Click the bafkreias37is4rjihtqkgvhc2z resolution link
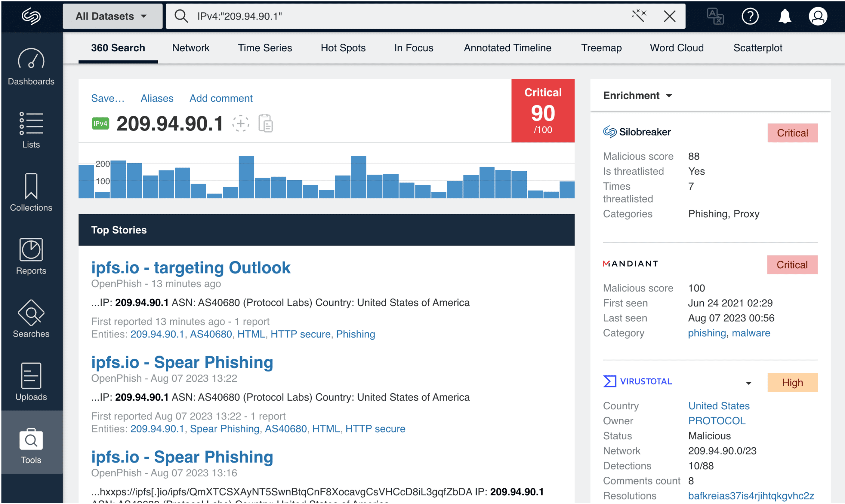The width and height of the screenshot is (845, 504). [751, 496]
